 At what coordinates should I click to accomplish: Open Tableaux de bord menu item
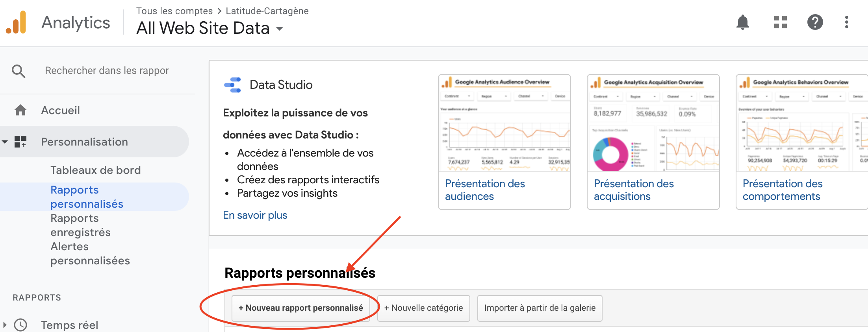point(95,170)
